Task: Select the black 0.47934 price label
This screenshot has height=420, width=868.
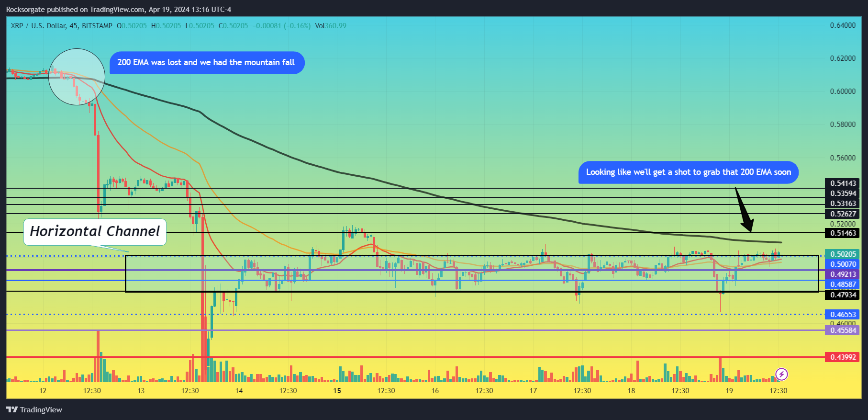Action: (x=842, y=295)
